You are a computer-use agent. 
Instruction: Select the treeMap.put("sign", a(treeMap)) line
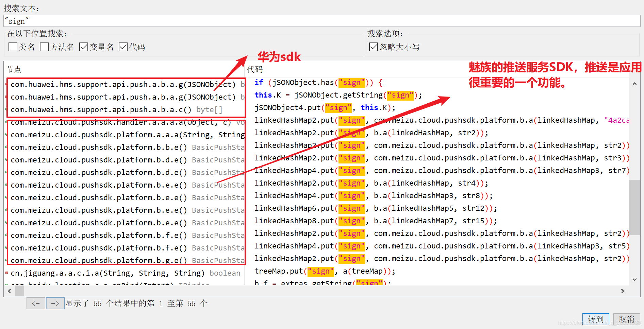[x=325, y=271]
